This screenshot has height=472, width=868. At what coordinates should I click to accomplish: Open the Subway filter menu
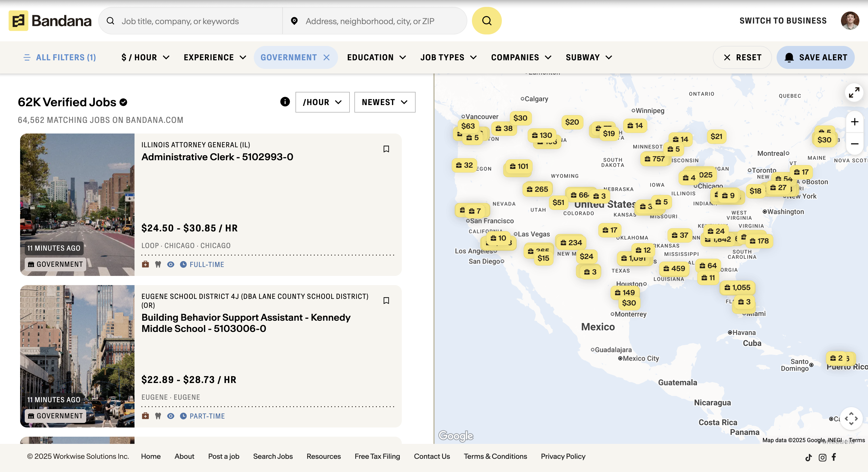(x=588, y=58)
